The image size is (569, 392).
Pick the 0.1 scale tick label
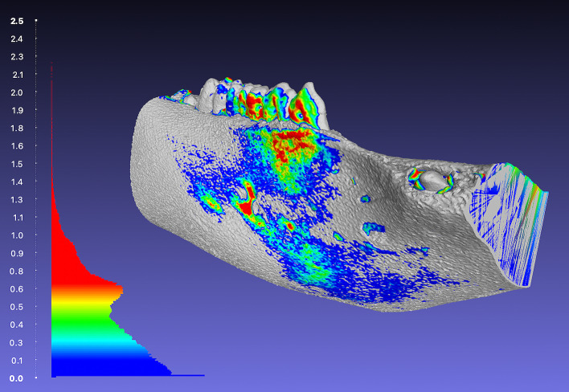[17, 361]
